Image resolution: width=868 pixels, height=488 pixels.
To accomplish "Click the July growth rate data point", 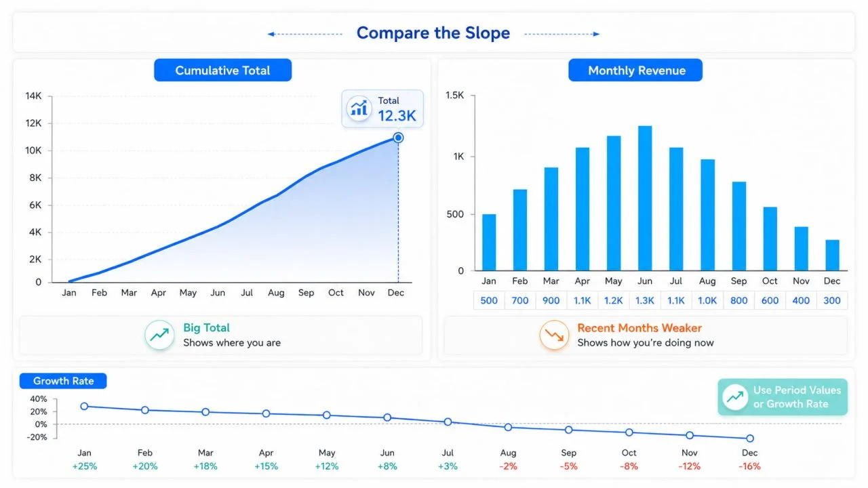I will click(448, 422).
